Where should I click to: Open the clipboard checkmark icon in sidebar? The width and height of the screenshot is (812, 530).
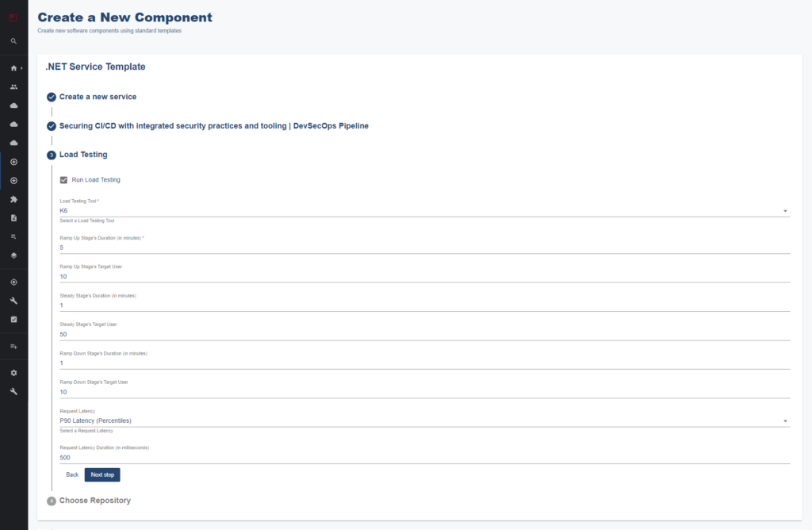13,319
